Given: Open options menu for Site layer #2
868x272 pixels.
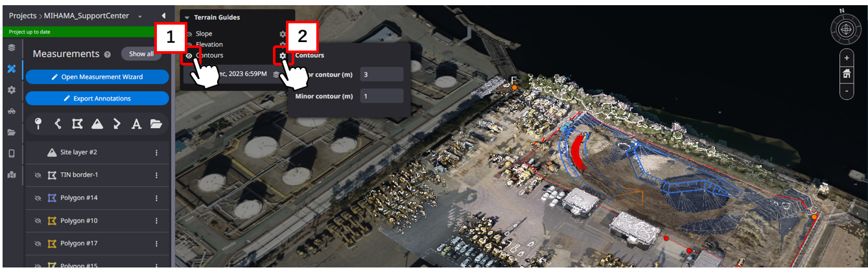Looking at the screenshot, I should (156, 153).
